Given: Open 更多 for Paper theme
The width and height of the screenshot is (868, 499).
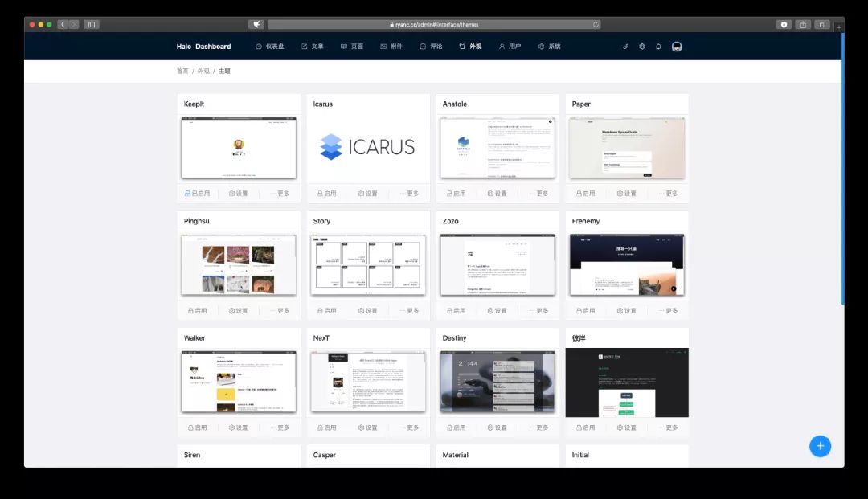Looking at the screenshot, I should click(x=669, y=194).
